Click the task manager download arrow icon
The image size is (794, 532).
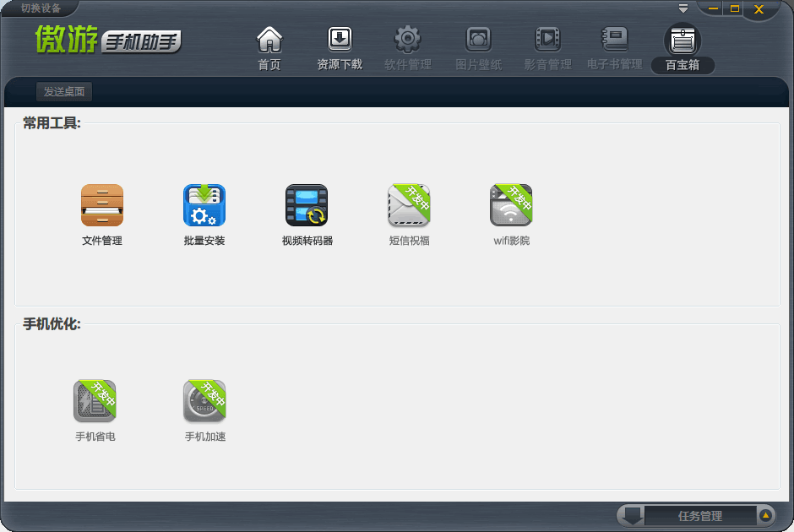pyautogui.click(x=633, y=516)
